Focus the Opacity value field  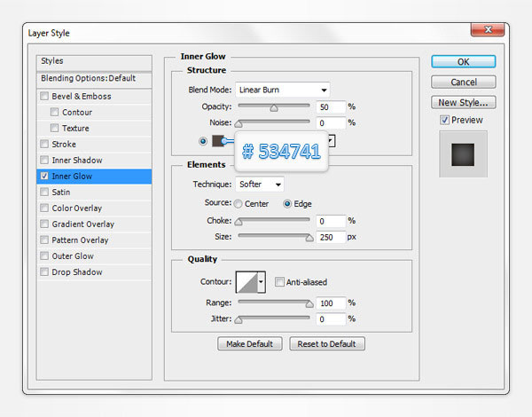coord(331,107)
